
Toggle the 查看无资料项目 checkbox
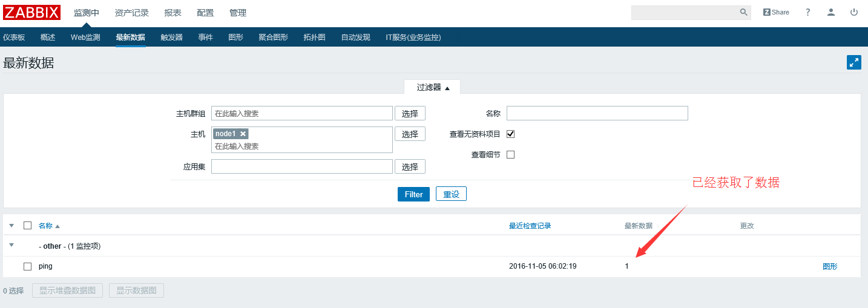pos(510,134)
